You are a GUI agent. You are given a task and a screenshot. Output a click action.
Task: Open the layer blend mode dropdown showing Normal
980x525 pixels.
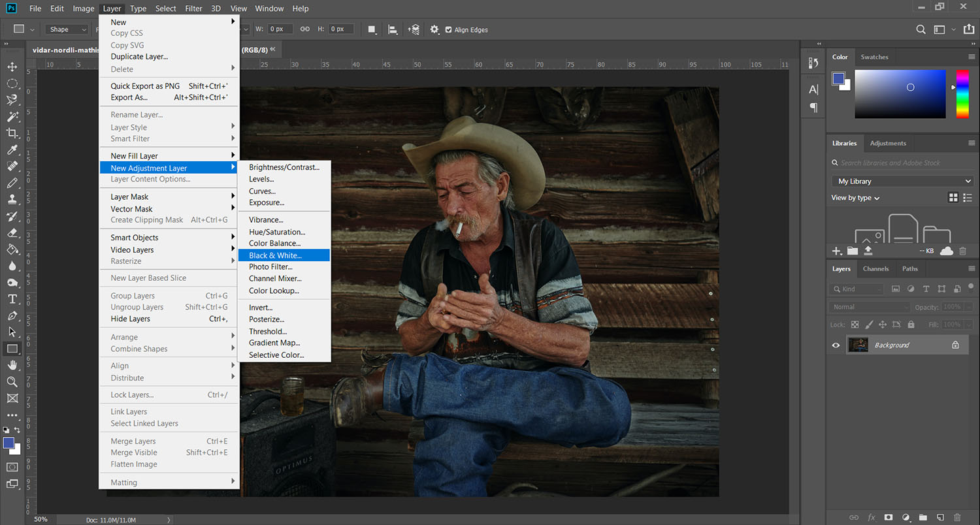(x=869, y=306)
